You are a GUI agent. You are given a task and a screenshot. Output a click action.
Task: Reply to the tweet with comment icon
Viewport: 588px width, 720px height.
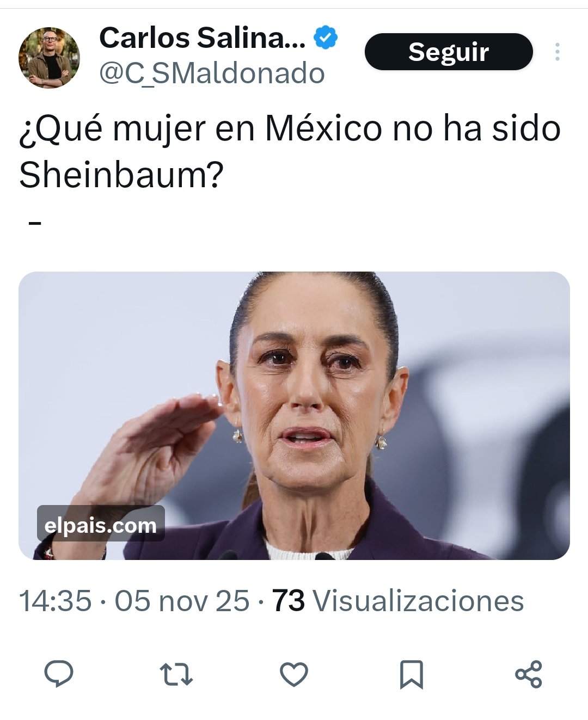coord(58,674)
